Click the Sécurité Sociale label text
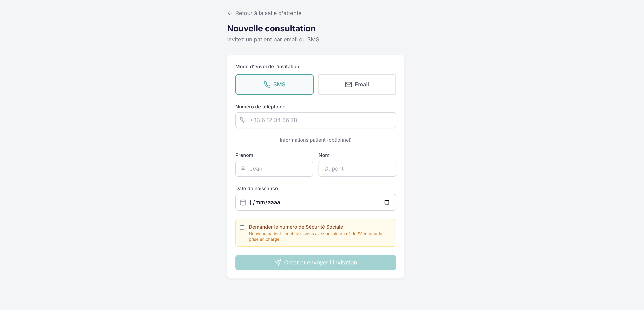The image size is (644, 310). pos(296,227)
